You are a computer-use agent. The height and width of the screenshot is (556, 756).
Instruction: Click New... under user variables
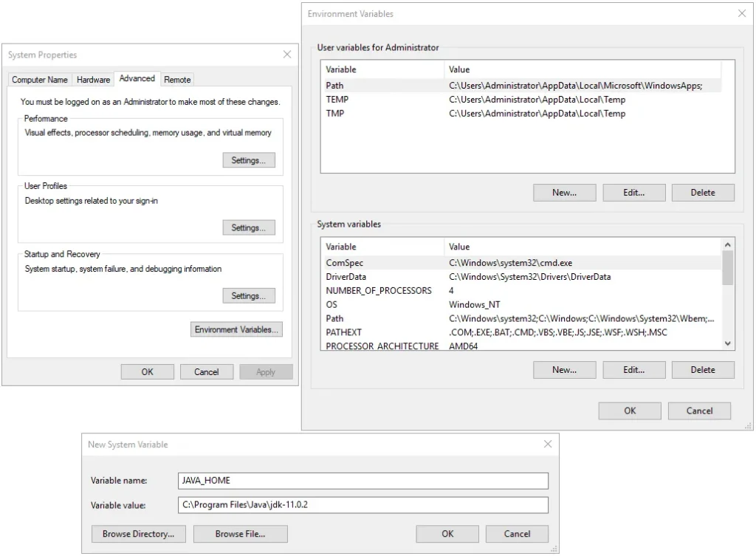pyautogui.click(x=564, y=193)
